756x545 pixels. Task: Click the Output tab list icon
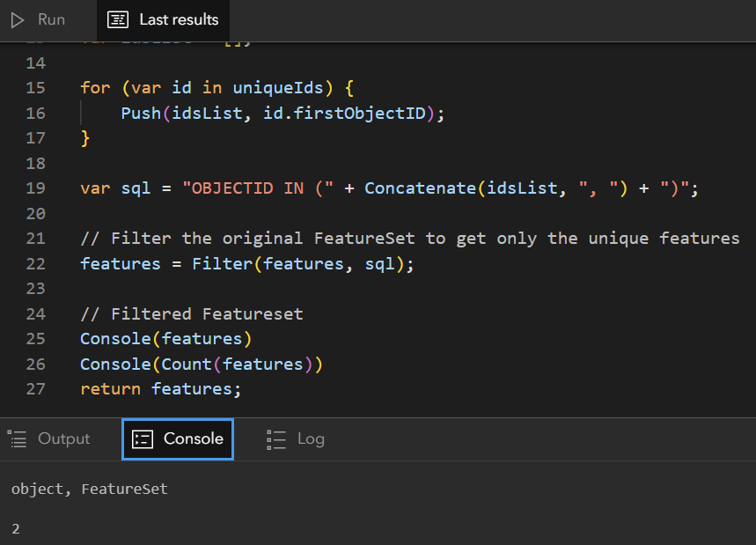coord(17,439)
